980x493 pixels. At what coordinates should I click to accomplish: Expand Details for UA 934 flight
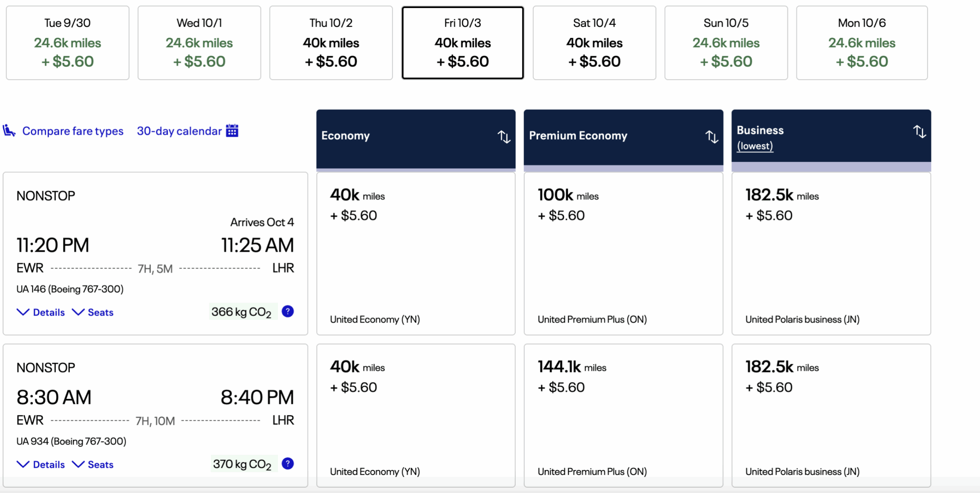[41, 464]
